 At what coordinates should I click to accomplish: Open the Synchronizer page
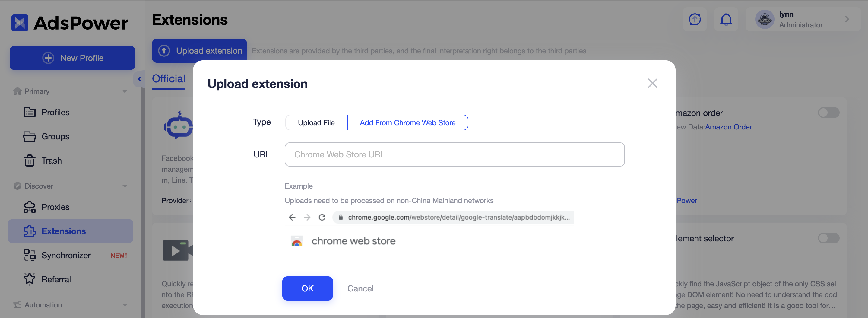coord(66,255)
